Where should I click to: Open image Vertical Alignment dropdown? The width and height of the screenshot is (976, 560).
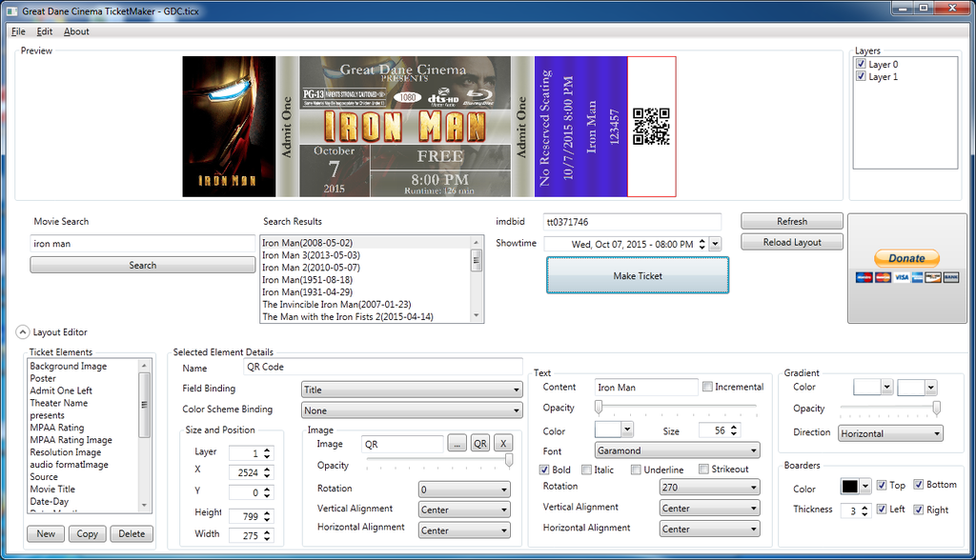coord(464,510)
